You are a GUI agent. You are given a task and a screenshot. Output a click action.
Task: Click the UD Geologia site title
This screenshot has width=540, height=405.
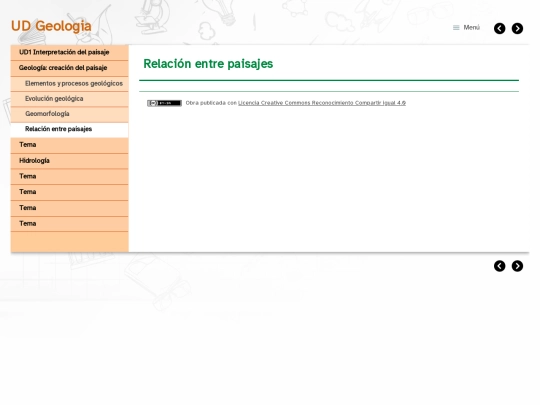(51, 26)
